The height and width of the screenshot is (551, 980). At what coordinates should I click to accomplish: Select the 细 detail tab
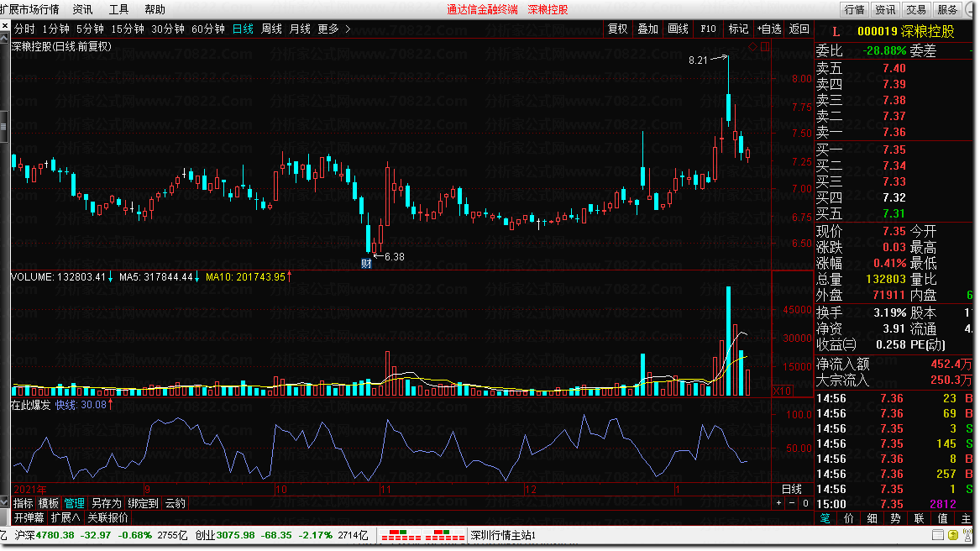872,518
